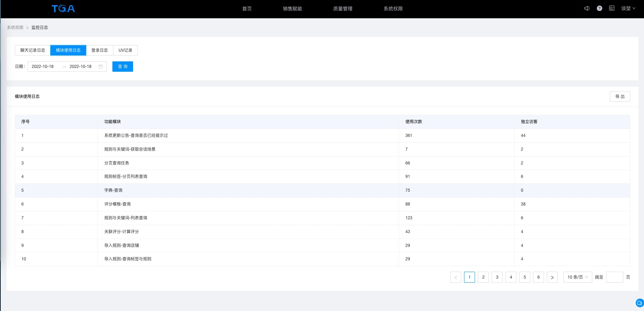The image size is (644, 311).
Task: Switch to the UV记录 tab
Action: click(x=125, y=50)
